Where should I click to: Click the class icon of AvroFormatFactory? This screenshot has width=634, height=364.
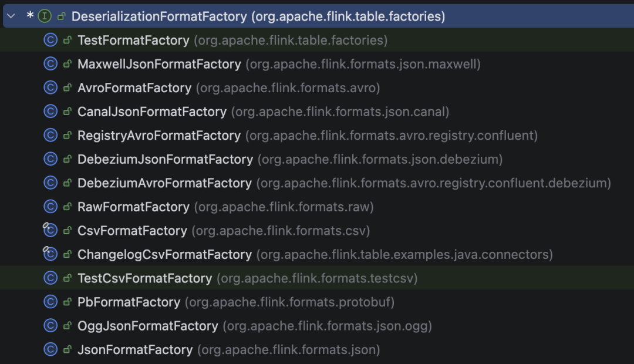tap(50, 87)
